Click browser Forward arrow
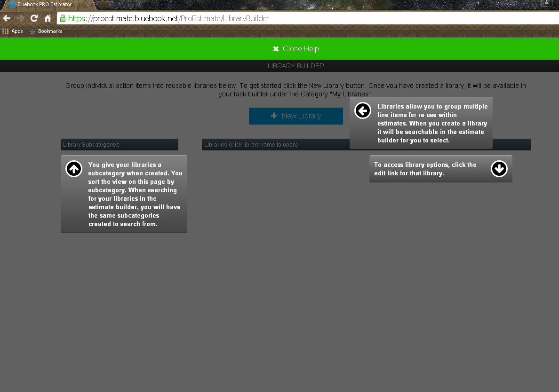 pyautogui.click(x=20, y=18)
